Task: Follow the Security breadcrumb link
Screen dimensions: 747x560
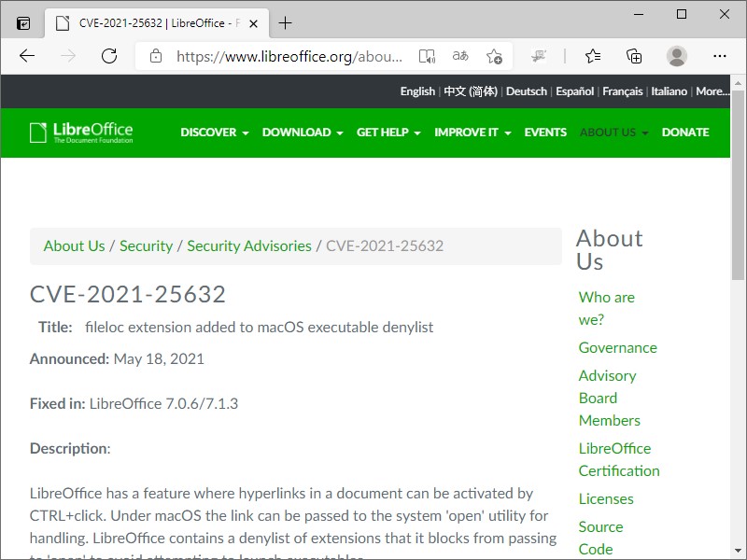Action: pos(146,245)
